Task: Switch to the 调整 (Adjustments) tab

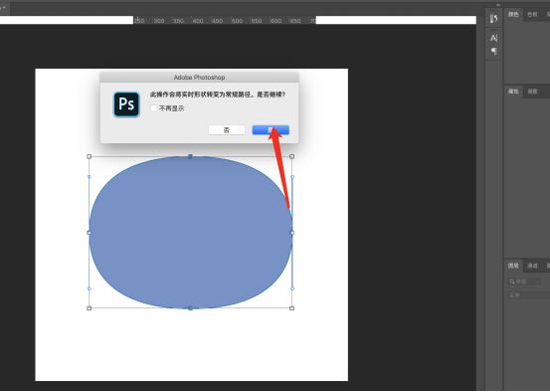Action: [x=532, y=92]
